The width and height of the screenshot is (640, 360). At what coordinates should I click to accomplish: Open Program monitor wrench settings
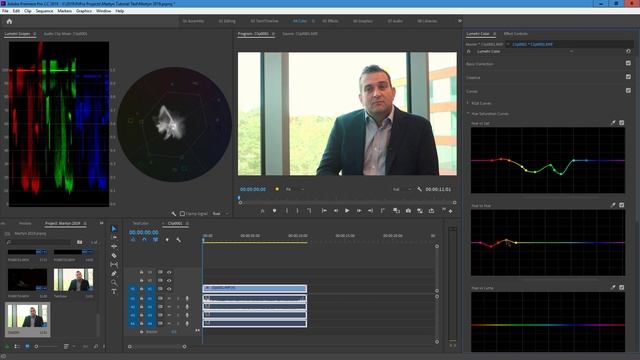coord(419,189)
